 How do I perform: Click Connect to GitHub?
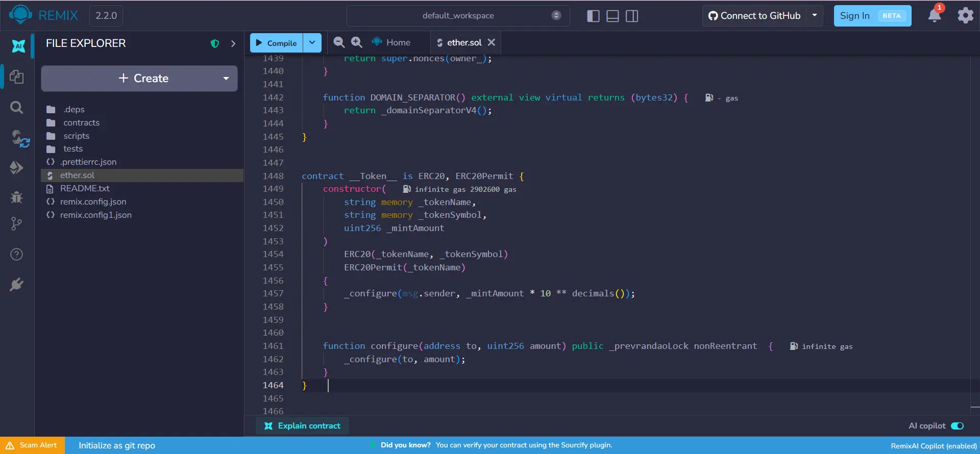pyautogui.click(x=754, y=16)
